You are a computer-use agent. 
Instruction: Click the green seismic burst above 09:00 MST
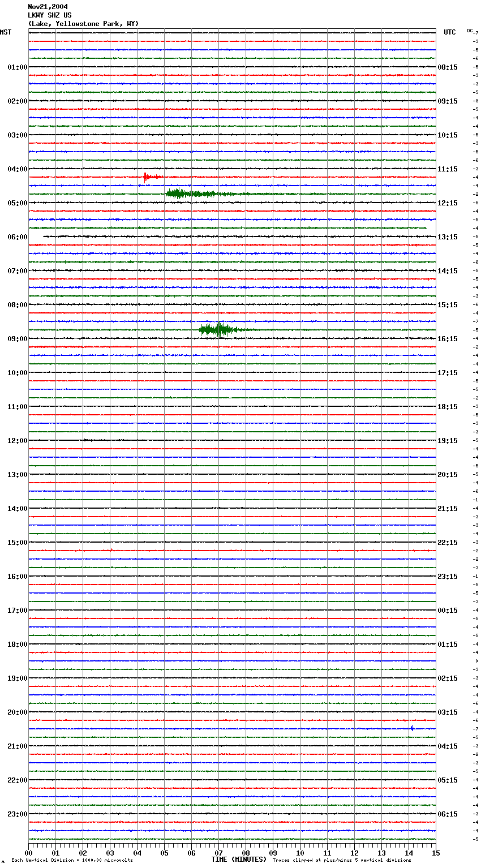click(218, 329)
